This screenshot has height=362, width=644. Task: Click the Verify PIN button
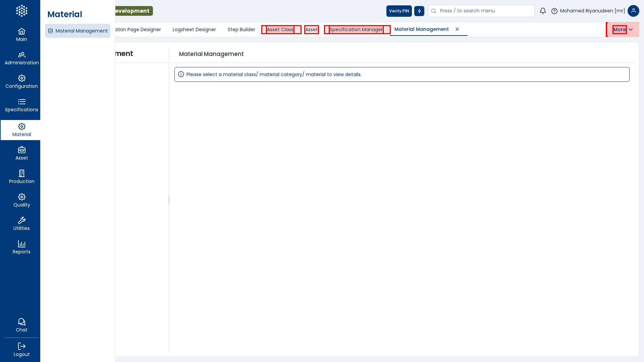point(399,11)
